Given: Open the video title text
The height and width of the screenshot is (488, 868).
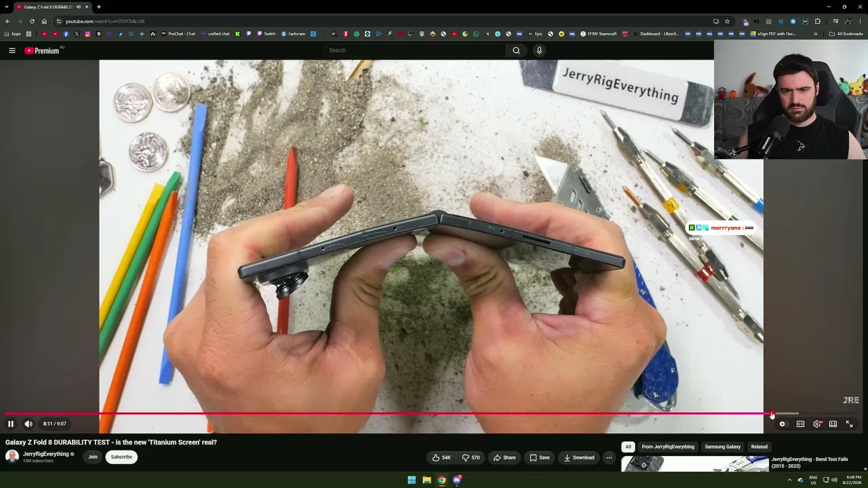Looking at the screenshot, I should coord(111,442).
